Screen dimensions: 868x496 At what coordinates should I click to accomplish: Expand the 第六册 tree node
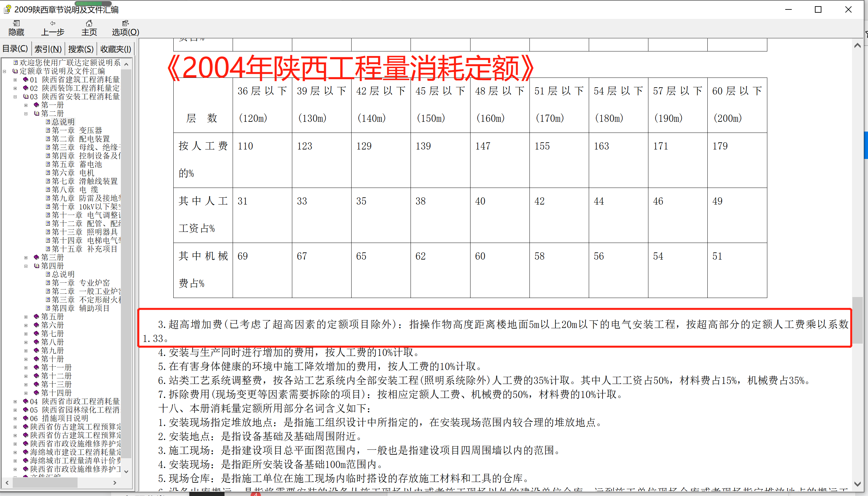pos(26,325)
